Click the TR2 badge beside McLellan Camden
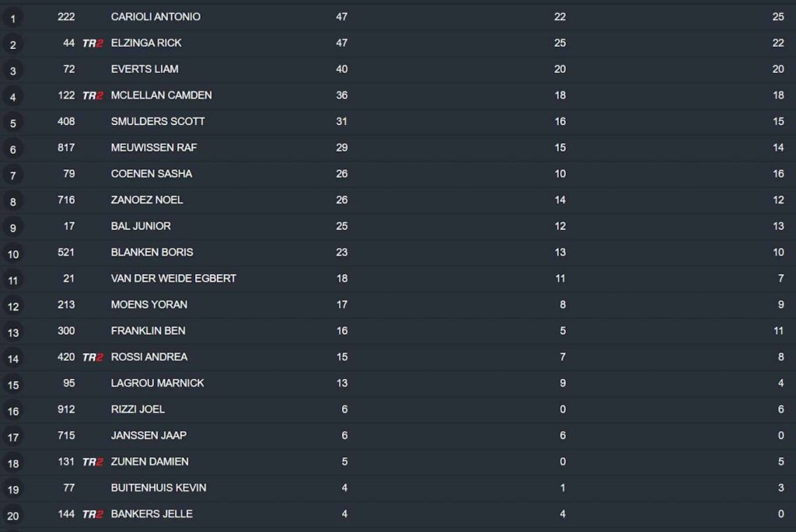Viewport: 796px width, 532px height. (93, 96)
